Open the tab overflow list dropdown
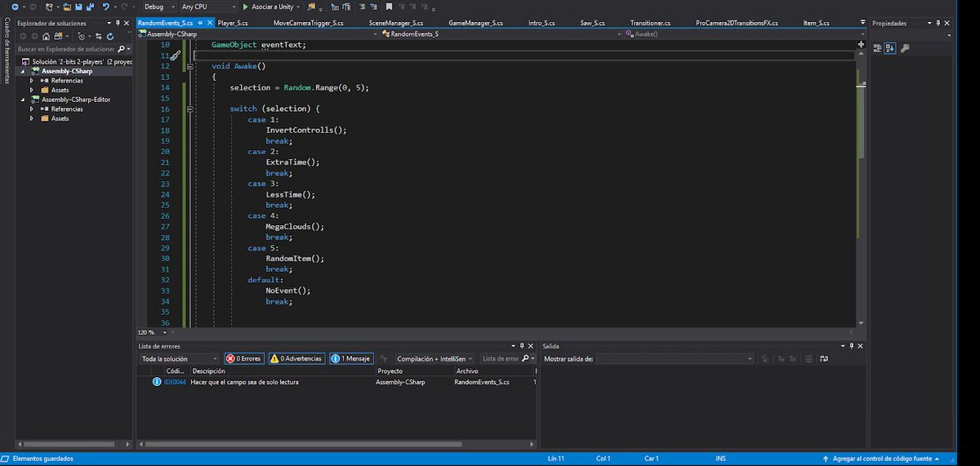 [862, 23]
